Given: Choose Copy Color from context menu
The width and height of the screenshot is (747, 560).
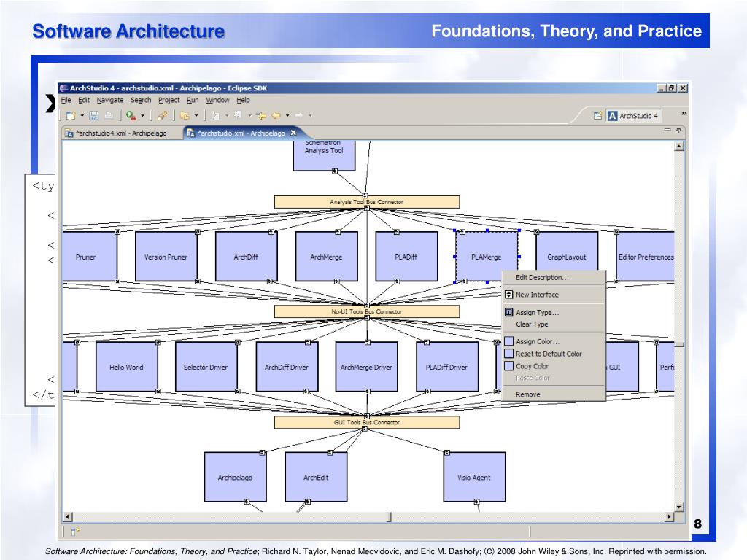Looking at the screenshot, I should (x=554, y=366).
